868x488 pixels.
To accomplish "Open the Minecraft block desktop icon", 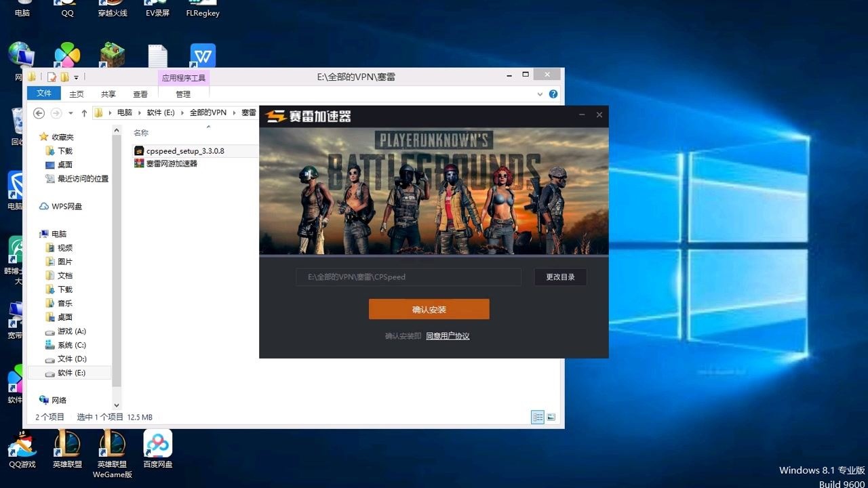I will pyautogui.click(x=113, y=56).
